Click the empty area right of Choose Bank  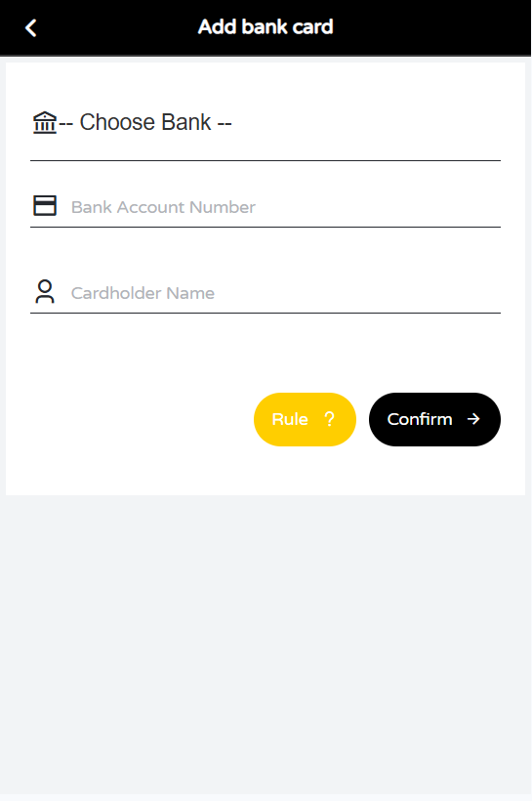click(366, 123)
